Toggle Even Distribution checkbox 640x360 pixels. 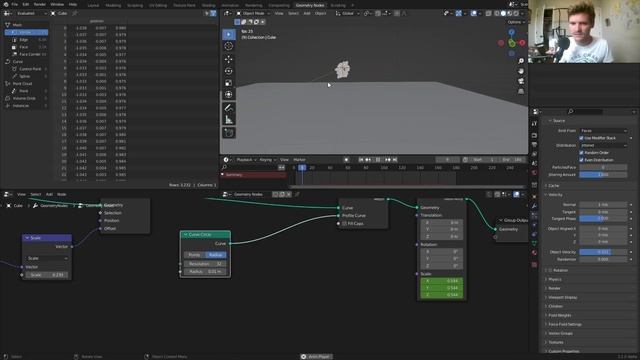click(582, 160)
